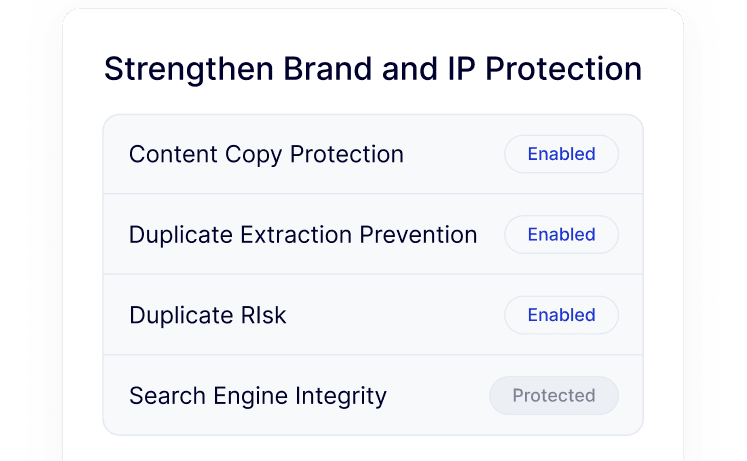This screenshot has height=461, width=747.
Task: Toggle the Content Copy Protection Enabled badge
Action: (x=561, y=155)
